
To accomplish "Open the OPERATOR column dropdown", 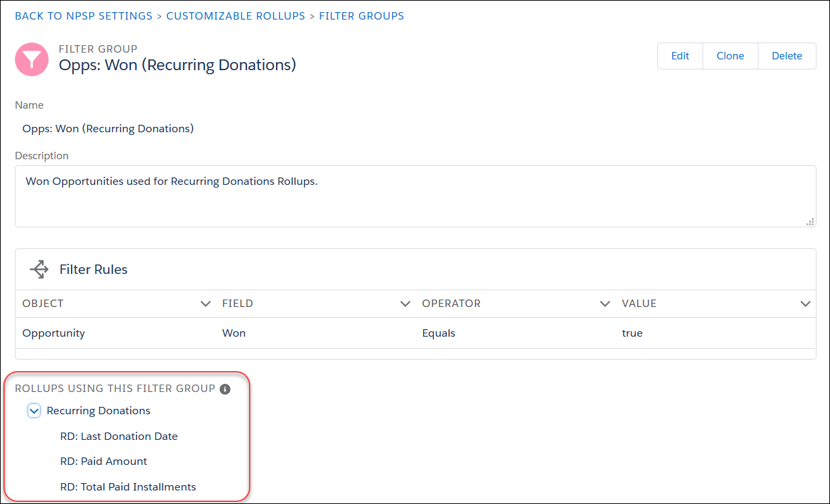I will 605,304.
